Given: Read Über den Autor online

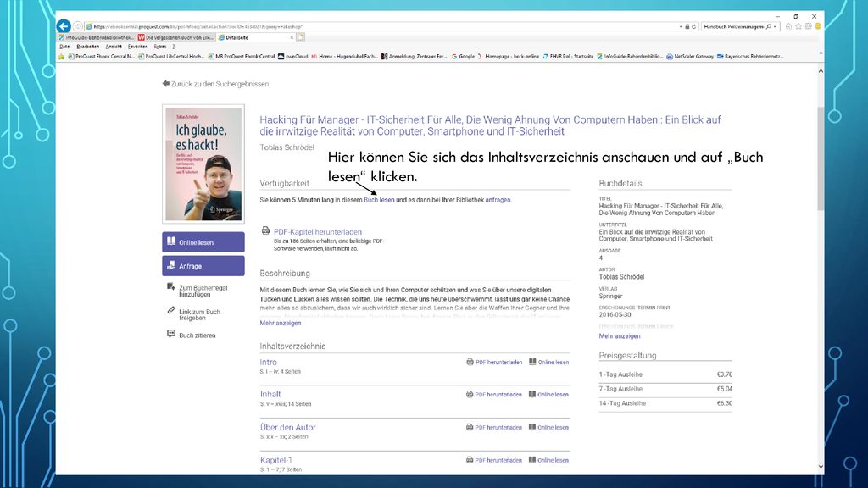Looking at the screenshot, I should click(548, 428).
